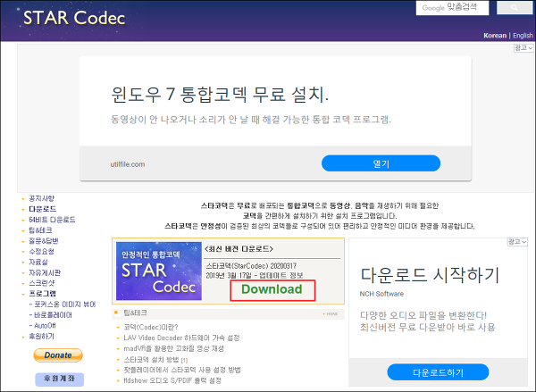This screenshot has height=392, width=536.
Task: Open 업데이트 정보 link
Action: click(281, 275)
